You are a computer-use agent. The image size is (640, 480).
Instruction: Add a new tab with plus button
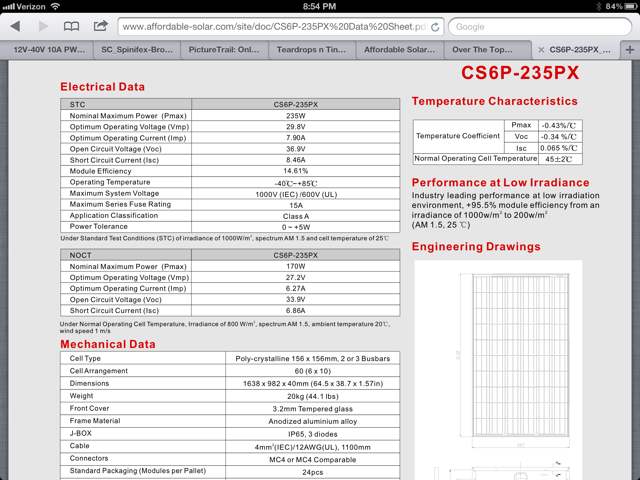point(629,50)
